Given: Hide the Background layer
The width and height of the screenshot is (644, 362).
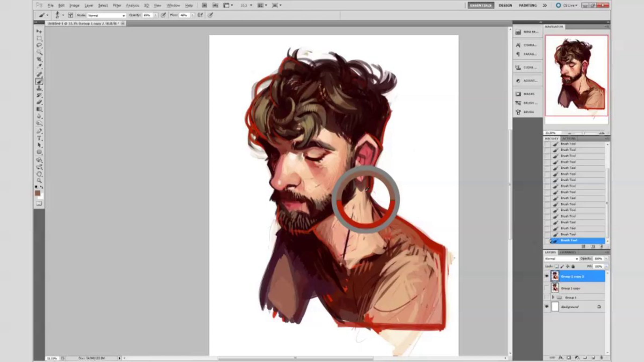Looking at the screenshot, I should tap(547, 306).
